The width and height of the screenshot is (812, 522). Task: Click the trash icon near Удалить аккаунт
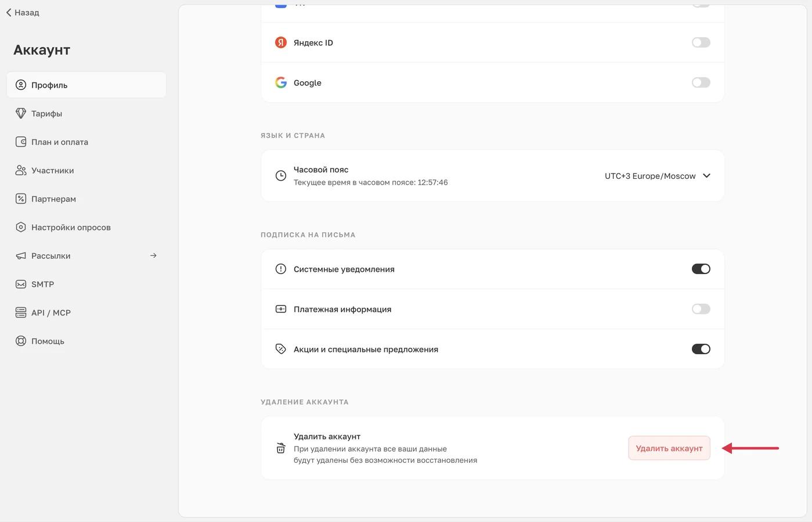tap(281, 448)
